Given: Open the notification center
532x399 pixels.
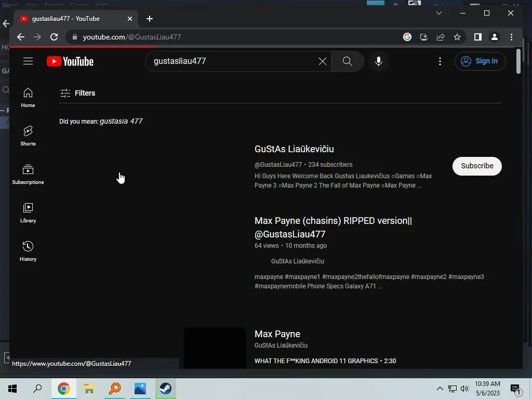Looking at the screenshot, I should [515, 389].
